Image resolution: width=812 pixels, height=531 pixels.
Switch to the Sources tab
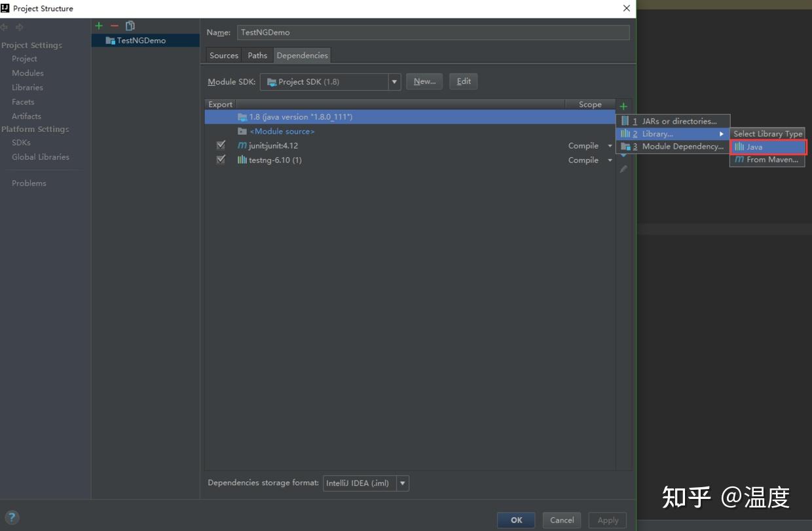point(223,55)
